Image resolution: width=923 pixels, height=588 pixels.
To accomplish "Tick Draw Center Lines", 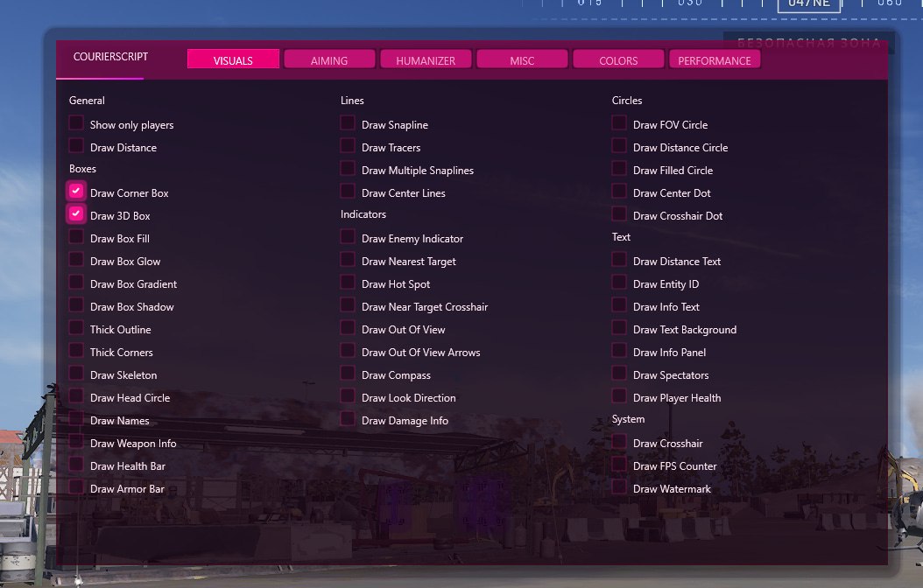I will click(x=348, y=191).
